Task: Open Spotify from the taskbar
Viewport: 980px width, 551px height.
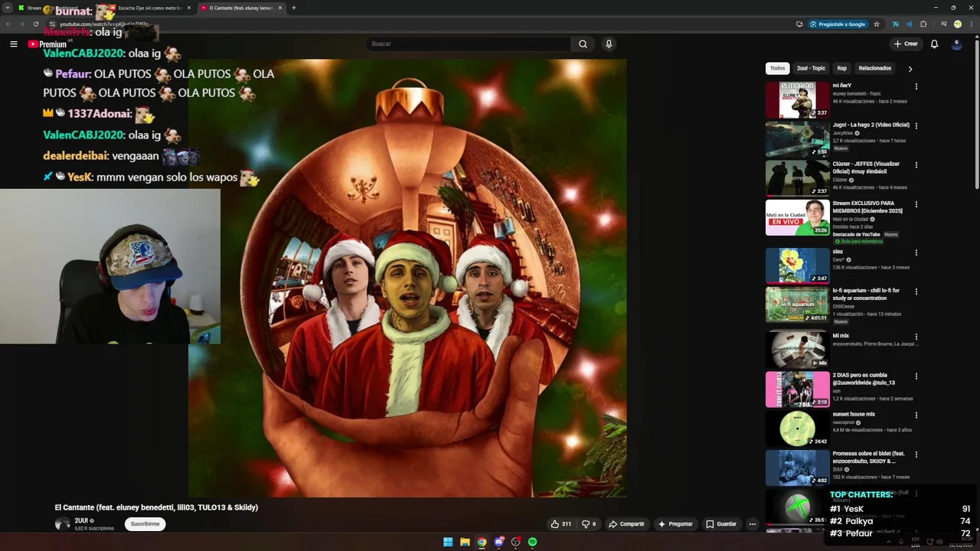Action: point(532,542)
